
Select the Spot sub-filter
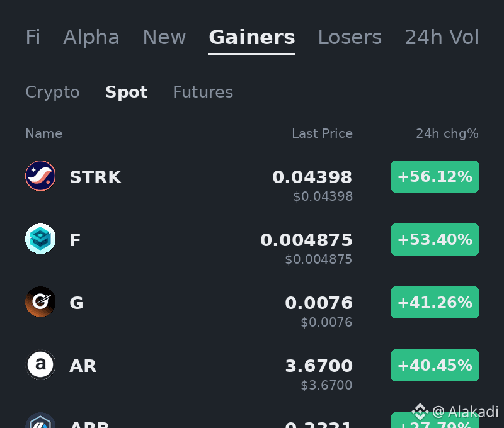tap(127, 93)
